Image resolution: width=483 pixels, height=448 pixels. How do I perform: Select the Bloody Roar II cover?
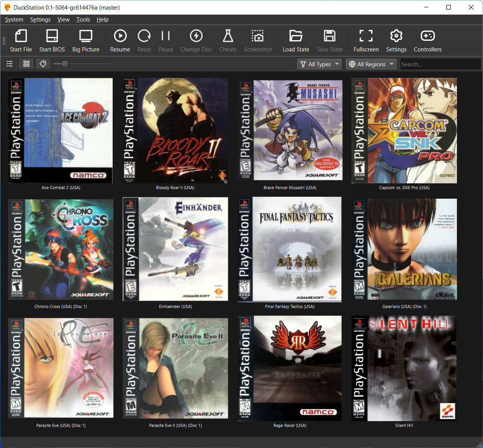point(176,130)
